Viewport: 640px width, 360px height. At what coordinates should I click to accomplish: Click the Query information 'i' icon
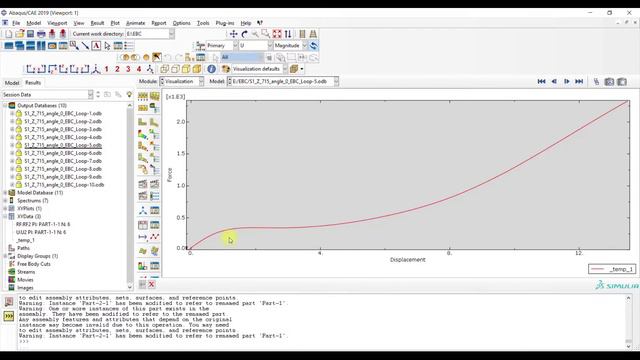(x=211, y=69)
